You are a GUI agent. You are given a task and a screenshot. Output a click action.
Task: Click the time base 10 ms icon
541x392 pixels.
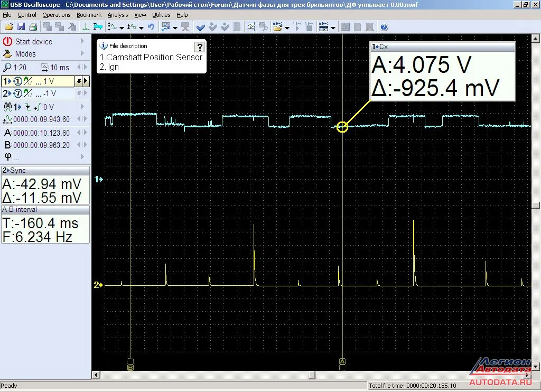45,68
